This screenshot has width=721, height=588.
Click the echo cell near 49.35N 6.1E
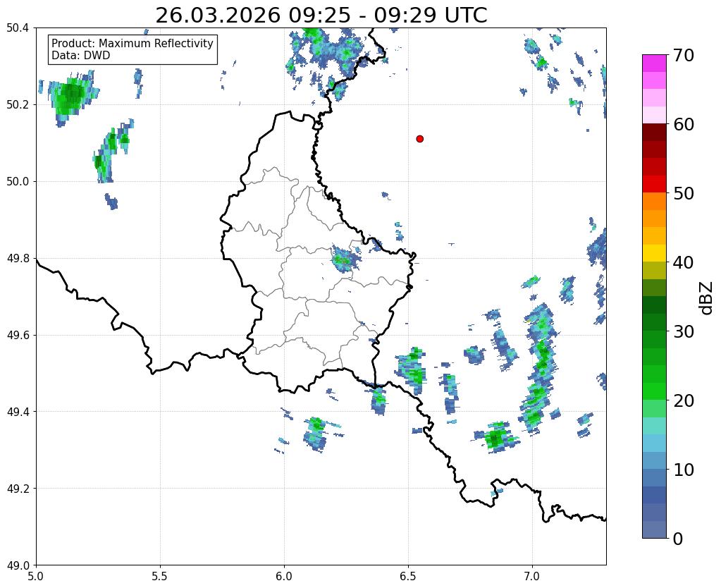coord(316,434)
